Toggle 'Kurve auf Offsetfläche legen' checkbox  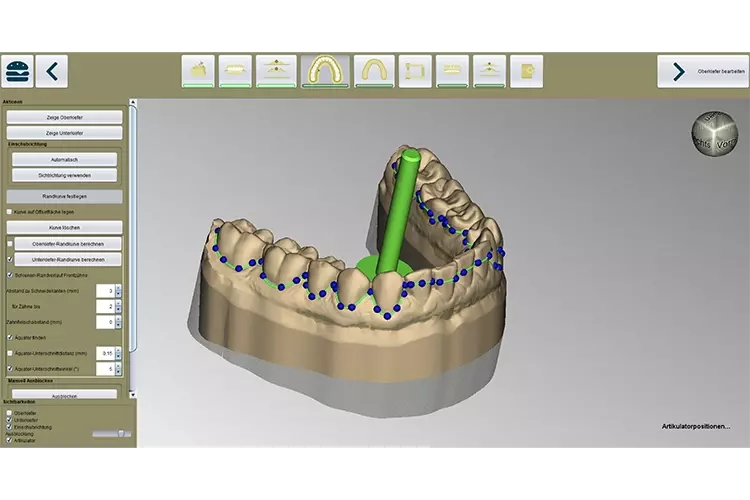[x=9, y=212]
